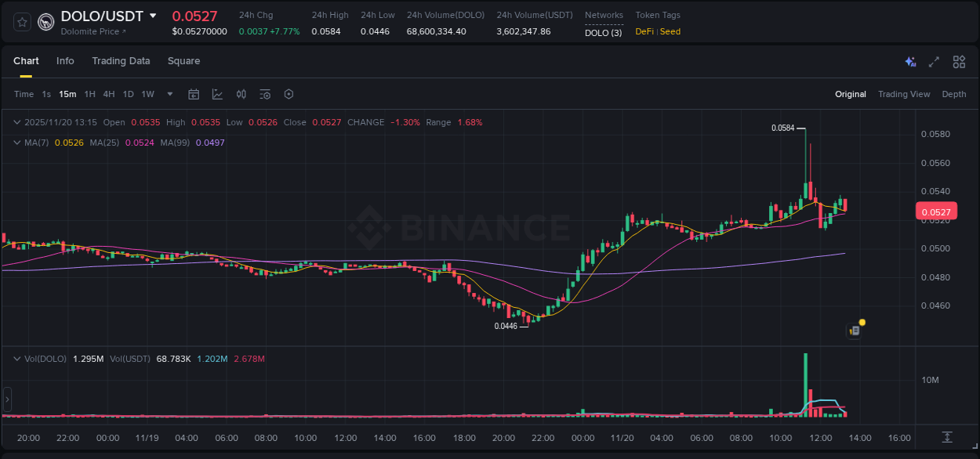This screenshot has width=980, height=459.
Task: Open candlestick display settings icon
Action: pyautogui.click(x=241, y=93)
